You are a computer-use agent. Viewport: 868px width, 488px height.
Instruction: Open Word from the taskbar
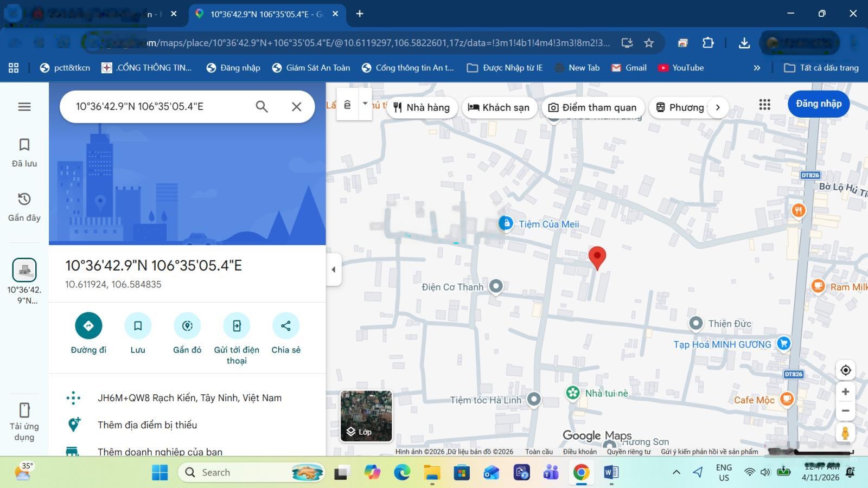click(x=611, y=472)
